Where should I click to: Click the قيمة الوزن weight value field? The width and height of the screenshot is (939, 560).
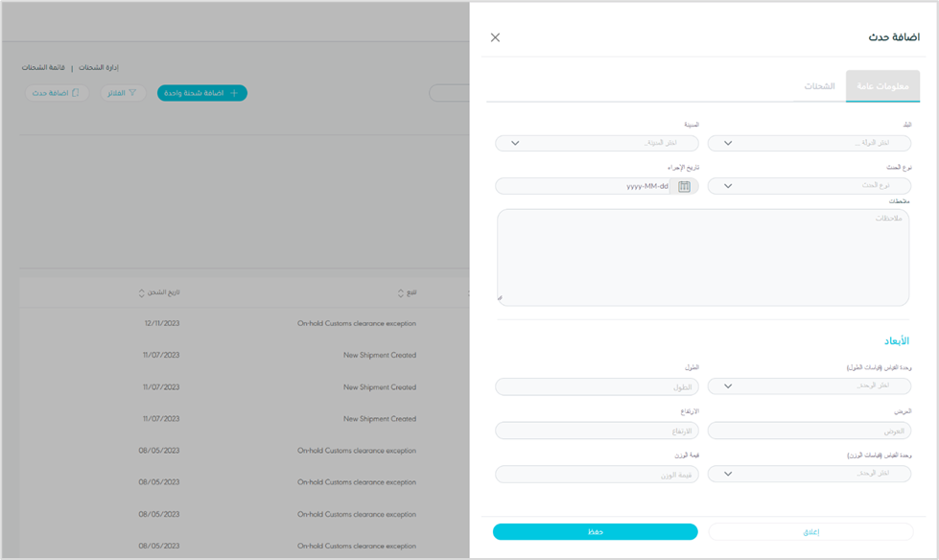pyautogui.click(x=596, y=474)
